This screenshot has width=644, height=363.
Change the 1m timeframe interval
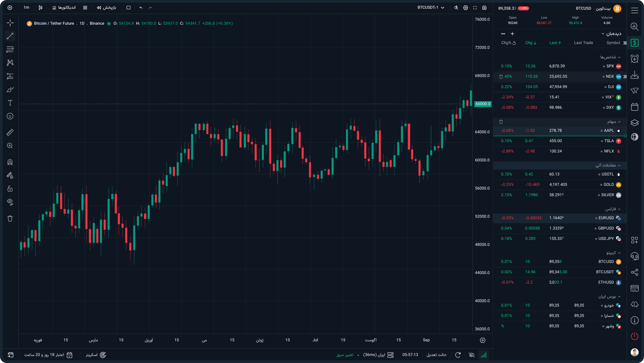click(x=26, y=8)
